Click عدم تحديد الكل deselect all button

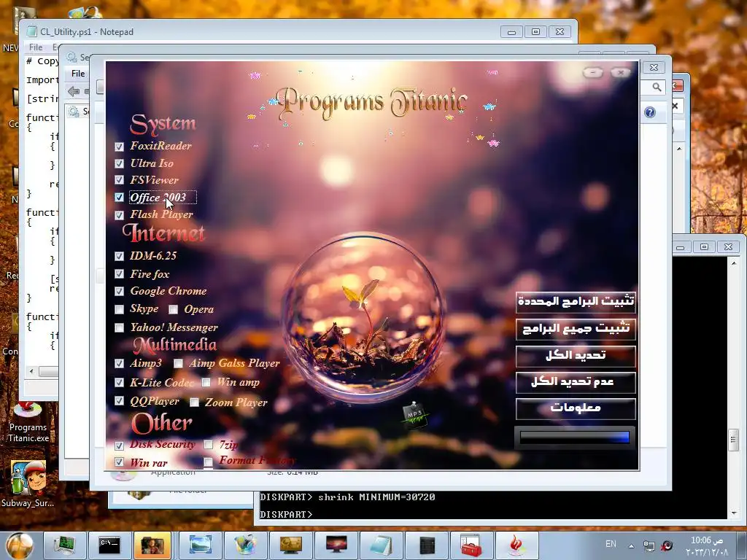(576, 382)
